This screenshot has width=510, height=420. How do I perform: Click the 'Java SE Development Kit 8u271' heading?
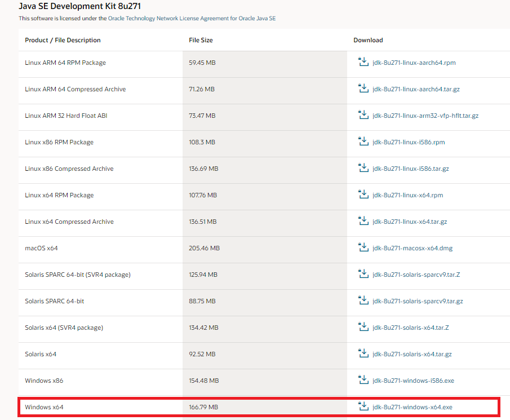(x=79, y=6)
